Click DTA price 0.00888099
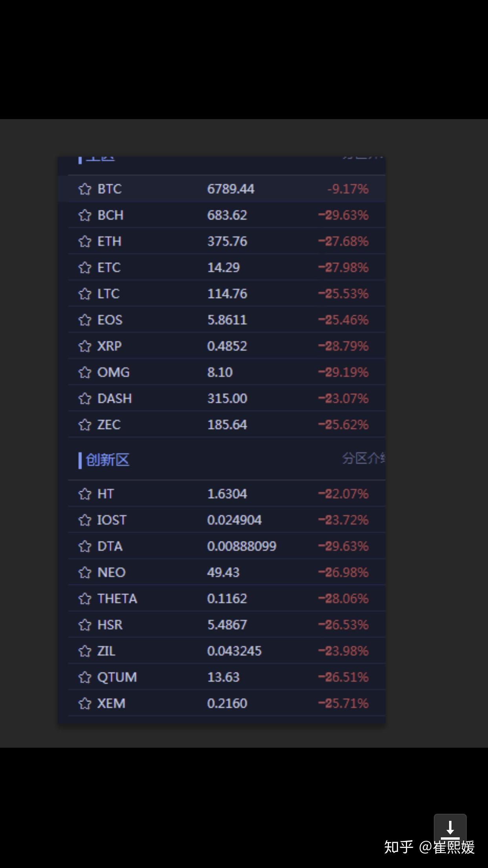The width and height of the screenshot is (488, 868). [x=242, y=546]
